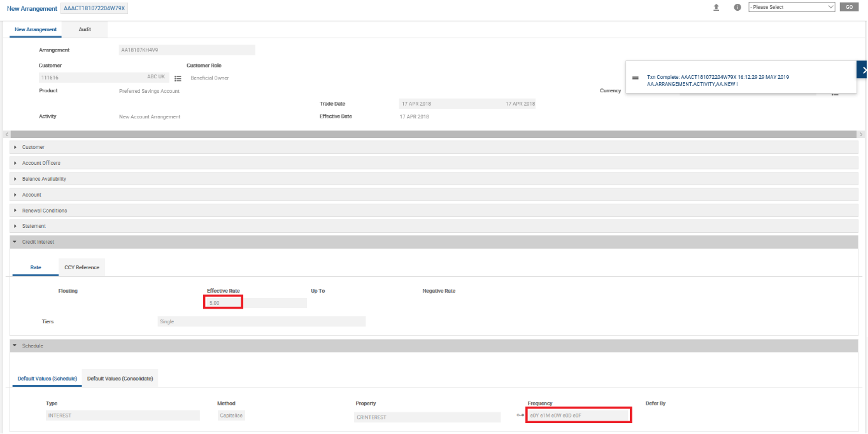Expand the Customer section
Viewport: 868px width, 434px height.
coord(33,147)
